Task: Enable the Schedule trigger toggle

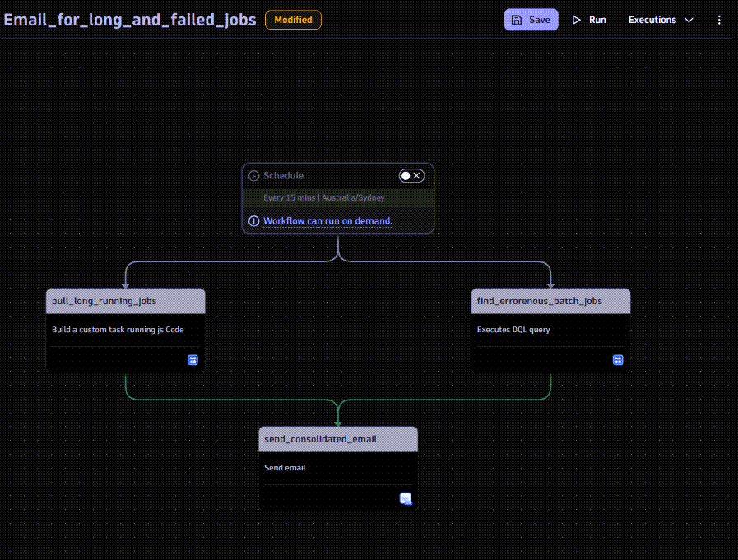Action: 405,175
